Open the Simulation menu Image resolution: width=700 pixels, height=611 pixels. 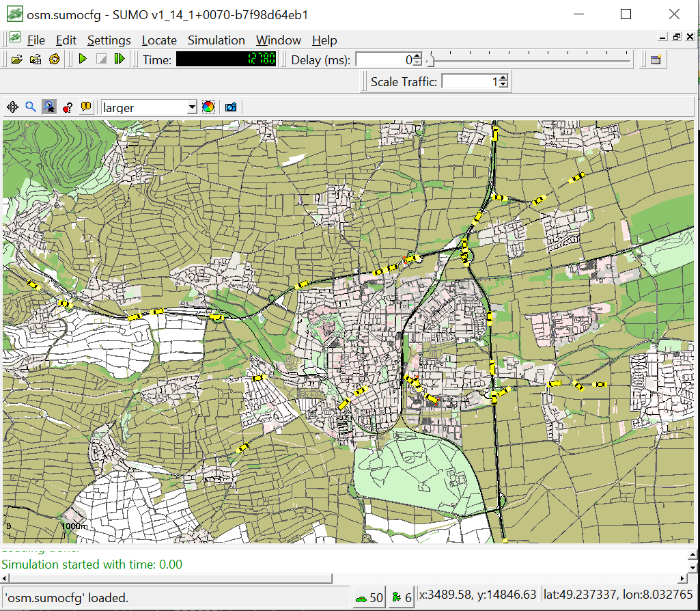(x=216, y=40)
